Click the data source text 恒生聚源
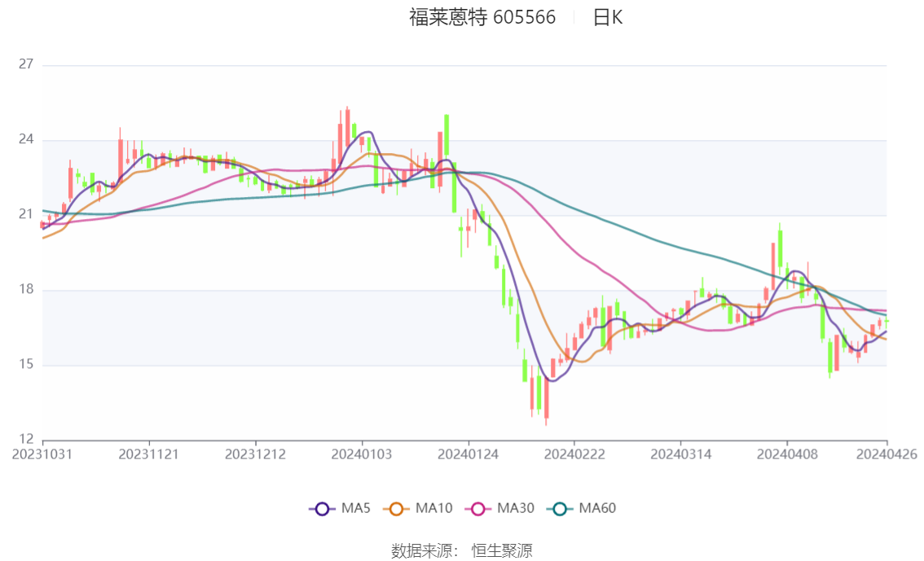The width and height of the screenshot is (924, 561). click(501, 551)
